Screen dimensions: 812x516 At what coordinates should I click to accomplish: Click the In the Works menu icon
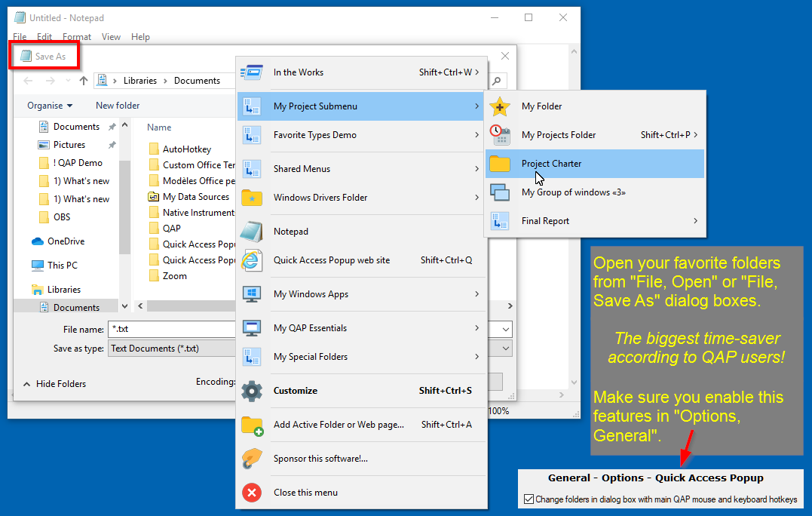tap(252, 72)
